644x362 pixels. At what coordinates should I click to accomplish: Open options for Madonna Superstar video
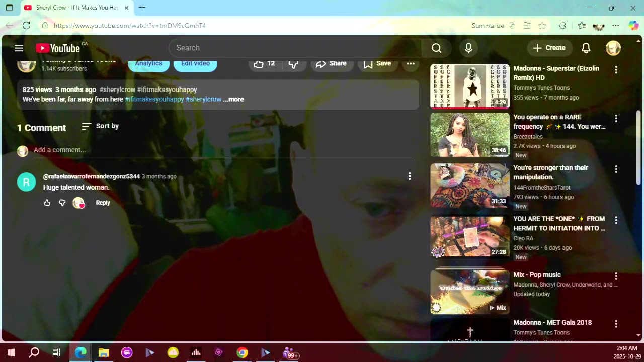616,70
